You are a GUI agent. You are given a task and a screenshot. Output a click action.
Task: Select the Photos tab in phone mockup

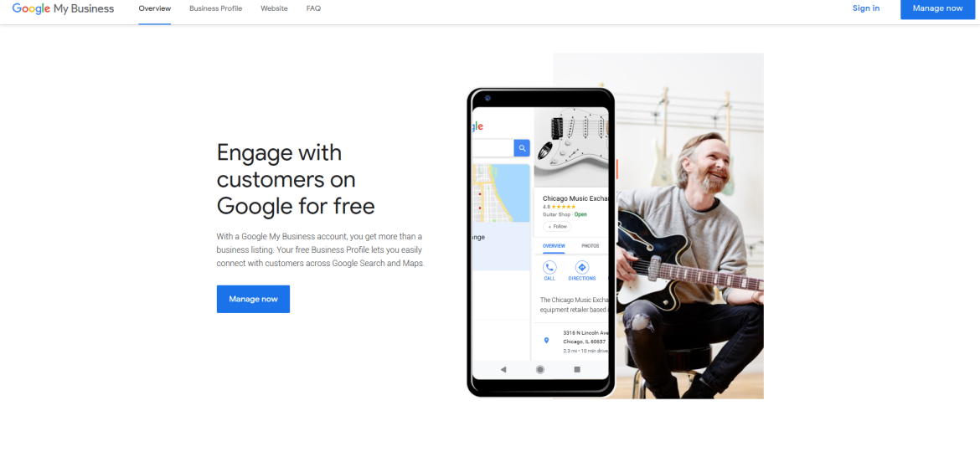point(590,246)
